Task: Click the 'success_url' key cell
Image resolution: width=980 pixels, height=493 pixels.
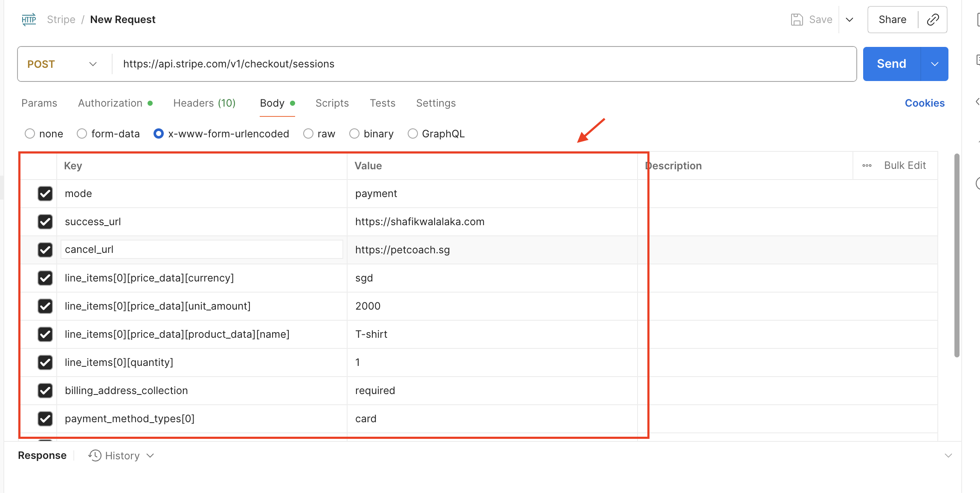Action: [x=202, y=222]
